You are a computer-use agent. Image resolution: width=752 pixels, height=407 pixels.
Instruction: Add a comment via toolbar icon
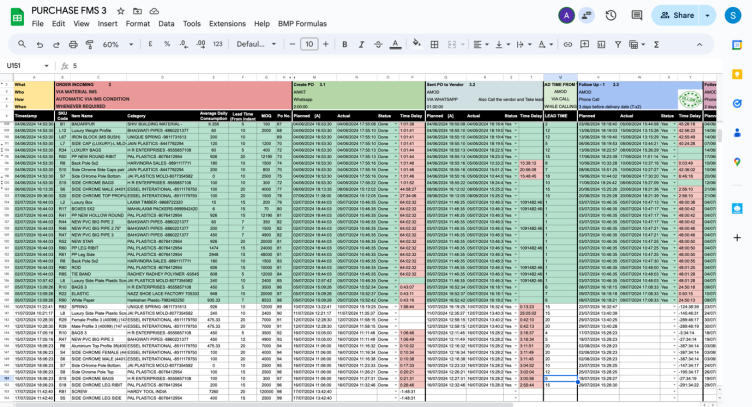(585, 44)
